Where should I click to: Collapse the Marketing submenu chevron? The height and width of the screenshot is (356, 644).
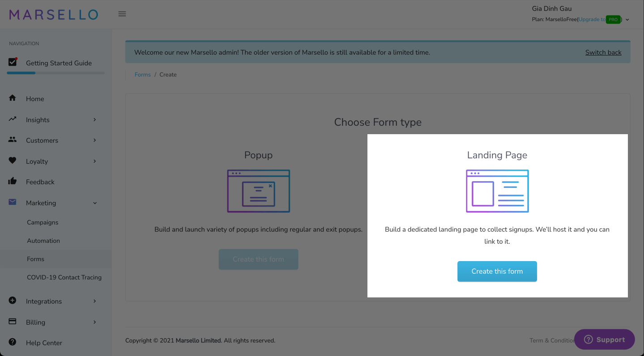(95, 203)
